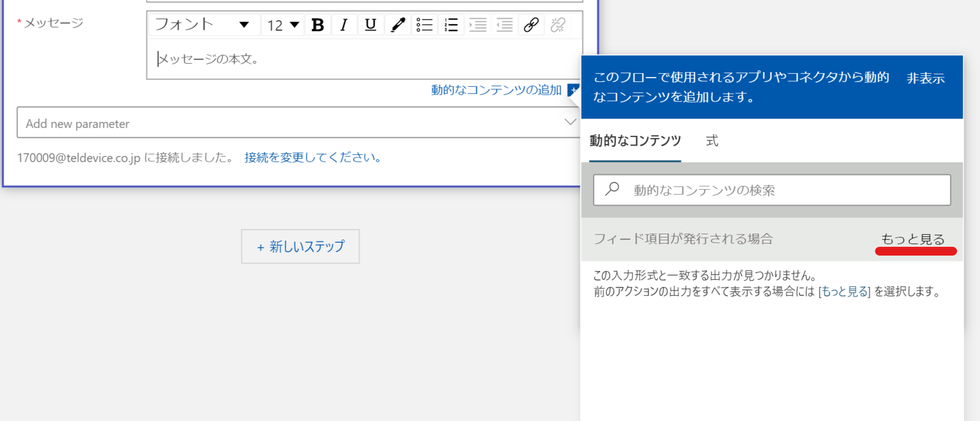
Task: Toggle italic formatting in message editor
Action: coord(344,25)
